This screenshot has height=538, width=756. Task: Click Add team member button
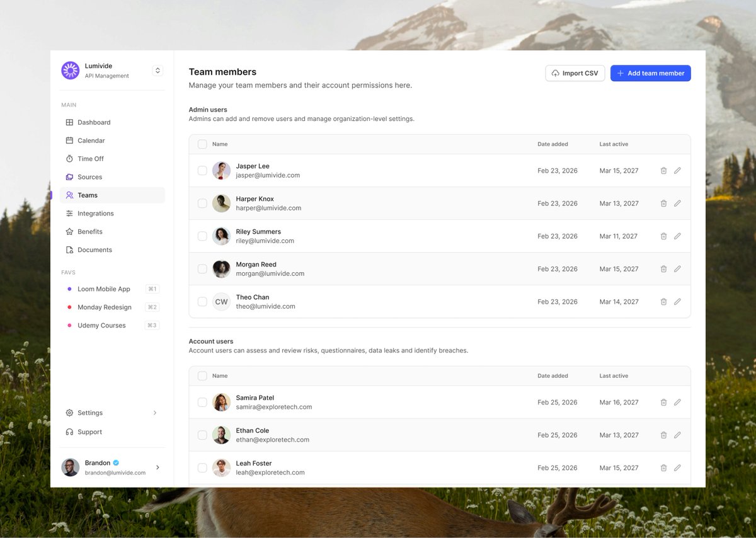click(651, 73)
